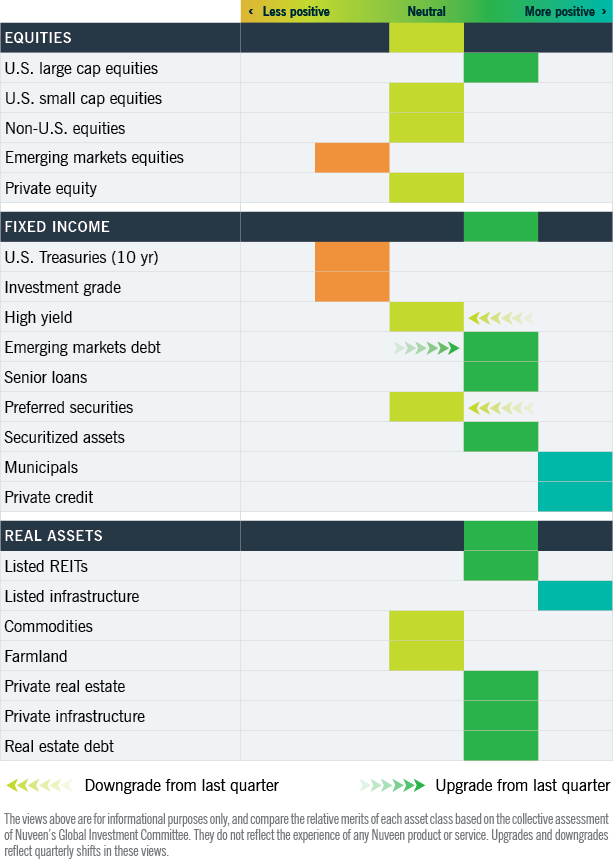The height and width of the screenshot is (860, 613).
Task: Click the downgrade arrows in the High yield row
Action: click(x=500, y=318)
